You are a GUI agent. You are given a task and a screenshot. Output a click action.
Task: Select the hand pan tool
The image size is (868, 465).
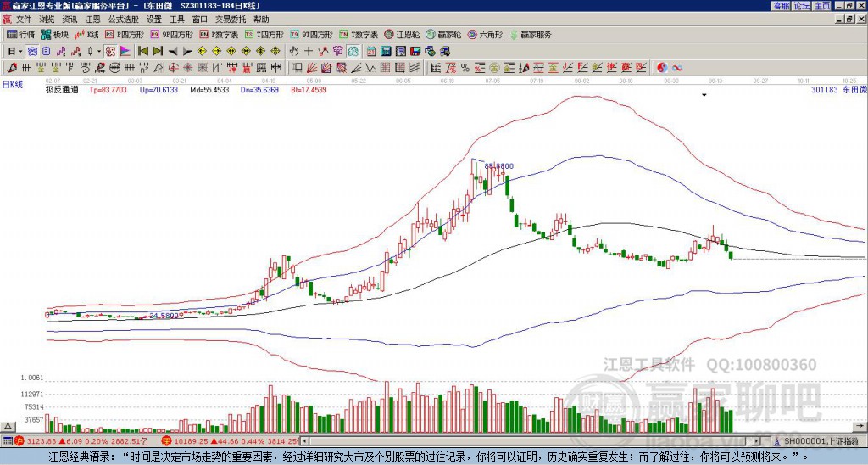click(294, 52)
